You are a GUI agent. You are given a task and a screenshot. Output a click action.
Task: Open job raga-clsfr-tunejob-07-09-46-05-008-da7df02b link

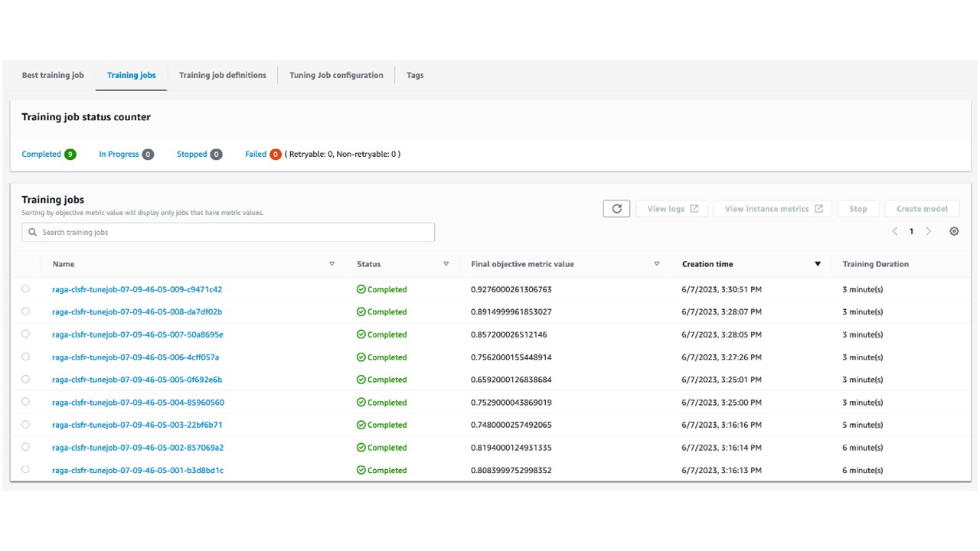[137, 312]
